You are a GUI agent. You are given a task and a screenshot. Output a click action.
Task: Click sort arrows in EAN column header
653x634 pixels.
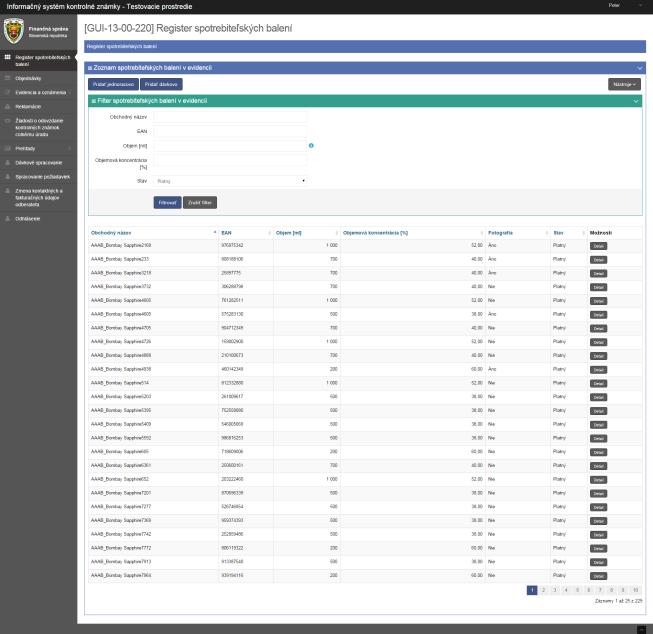[269, 233]
